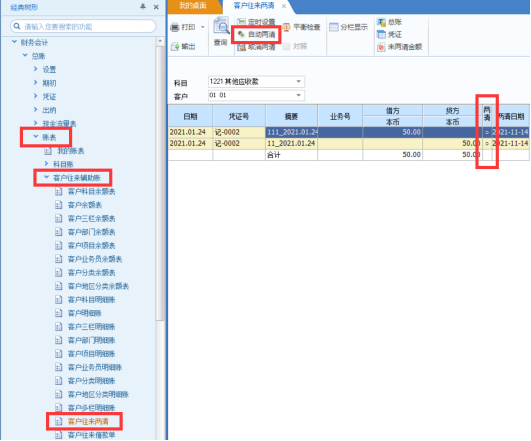
Task: Click the 打印 printer icon
Action: [x=175, y=27]
